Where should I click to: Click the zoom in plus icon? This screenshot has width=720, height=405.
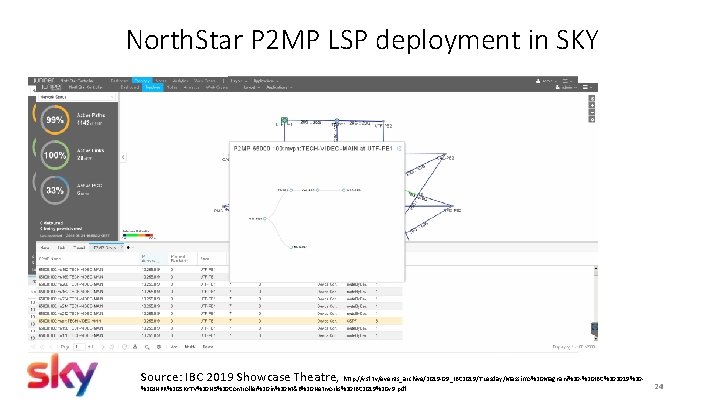click(x=592, y=106)
